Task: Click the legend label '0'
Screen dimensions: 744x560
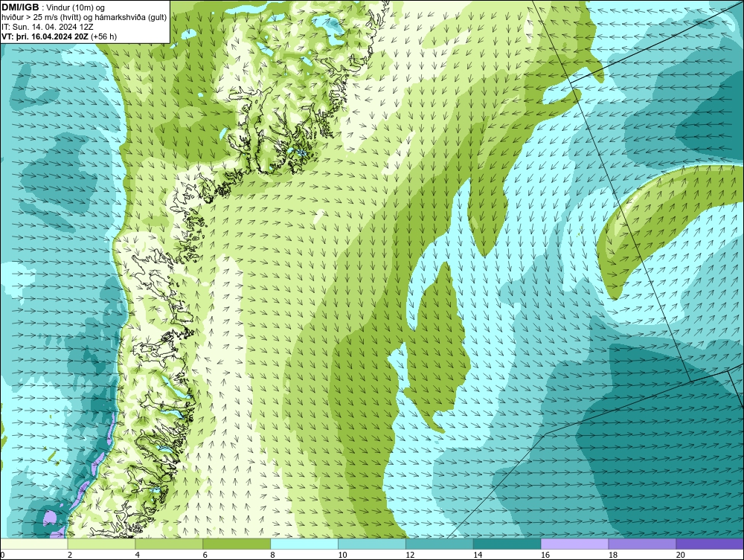Action: (3, 555)
